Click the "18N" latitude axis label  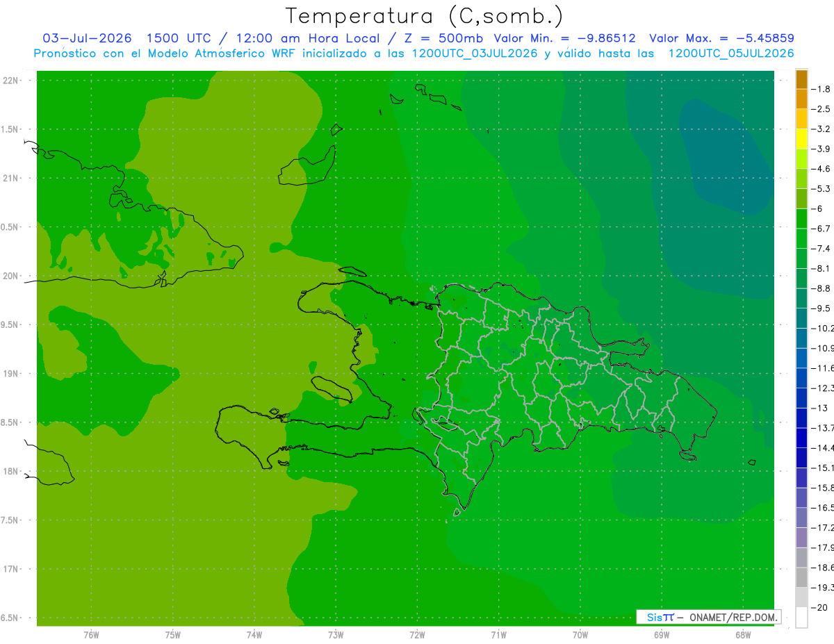(x=11, y=471)
